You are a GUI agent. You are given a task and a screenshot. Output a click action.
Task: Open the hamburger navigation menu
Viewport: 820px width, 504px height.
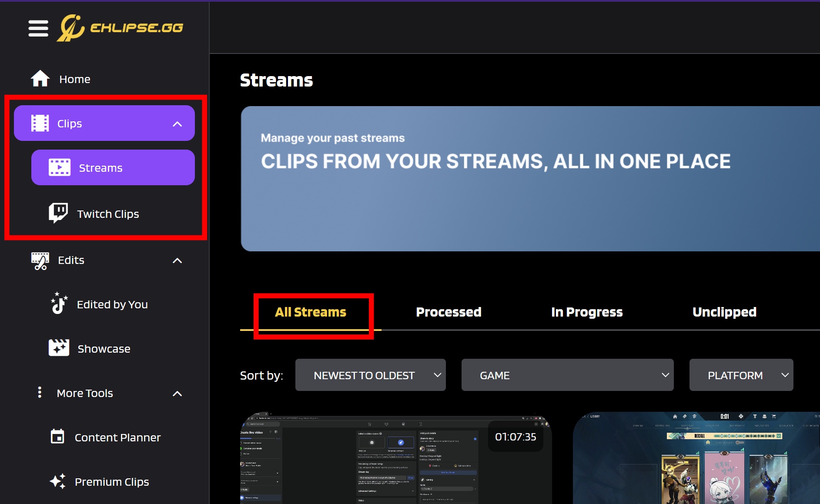click(x=38, y=28)
